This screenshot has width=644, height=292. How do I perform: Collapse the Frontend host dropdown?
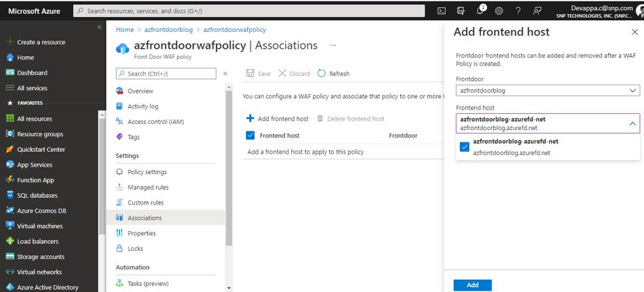point(632,123)
